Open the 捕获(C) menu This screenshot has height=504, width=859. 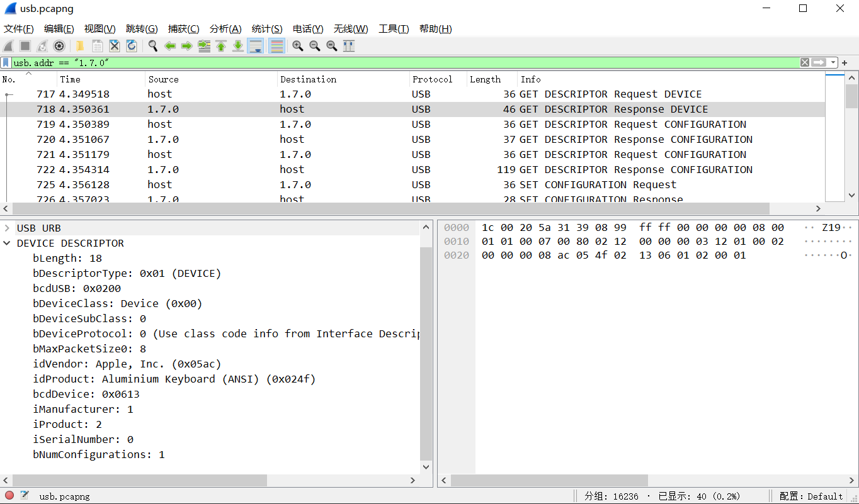click(184, 29)
